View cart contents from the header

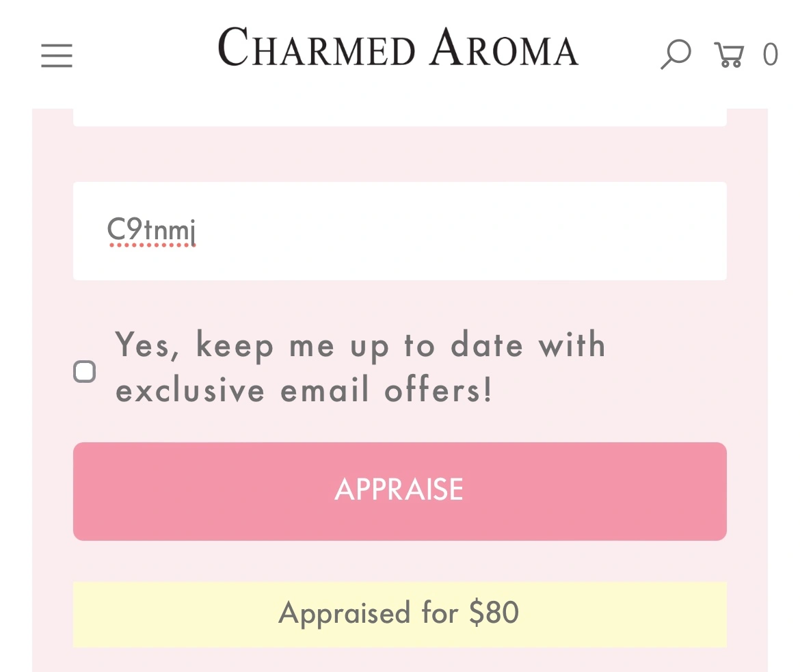[x=729, y=54]
